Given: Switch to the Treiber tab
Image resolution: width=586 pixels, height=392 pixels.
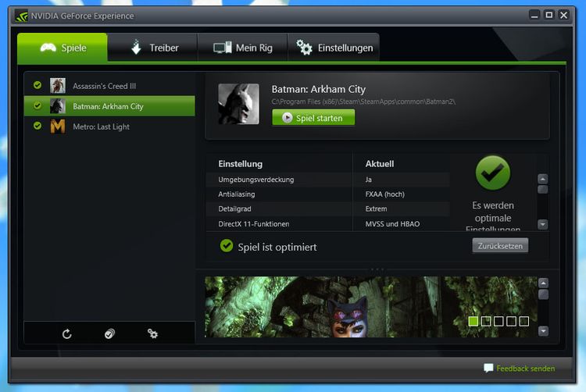Looking at the screenshot, I should 153,48.
